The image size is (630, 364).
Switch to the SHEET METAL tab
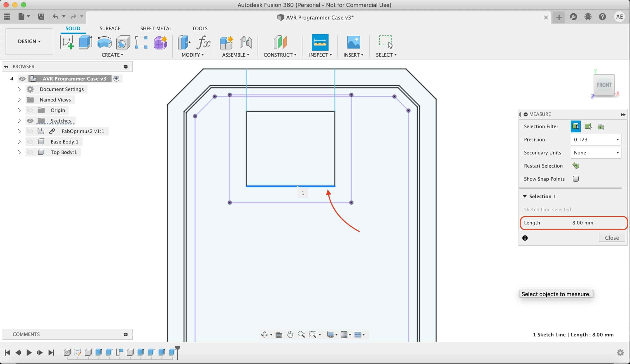click(156, 28)
